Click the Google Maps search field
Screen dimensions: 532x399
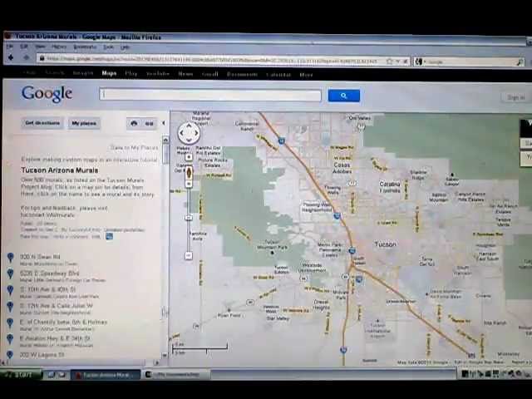(x=210, y=95)
